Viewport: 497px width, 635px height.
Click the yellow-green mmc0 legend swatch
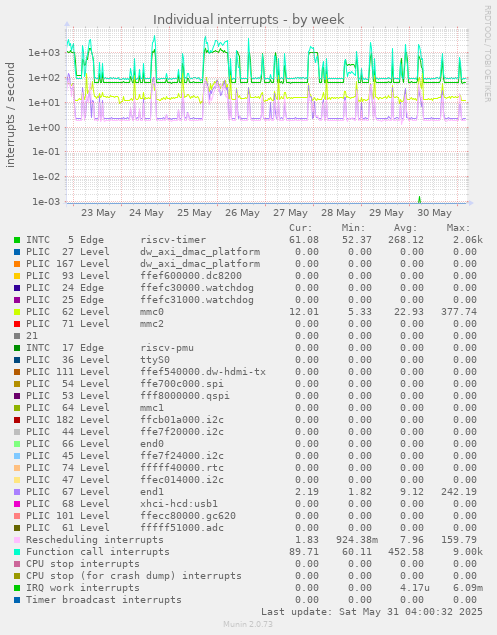17,312
